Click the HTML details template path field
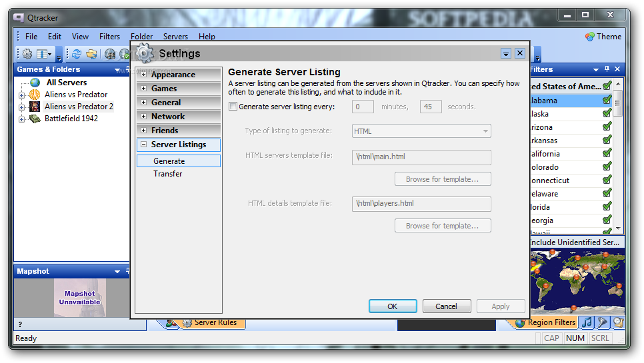This screenshot has height=363, width=644. 421,204
